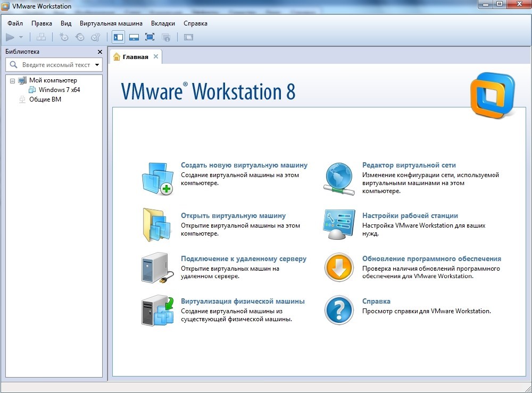Open the Создать новую виртуальную машину link
This screenshot has height=393, width=532.
[244, 165]
